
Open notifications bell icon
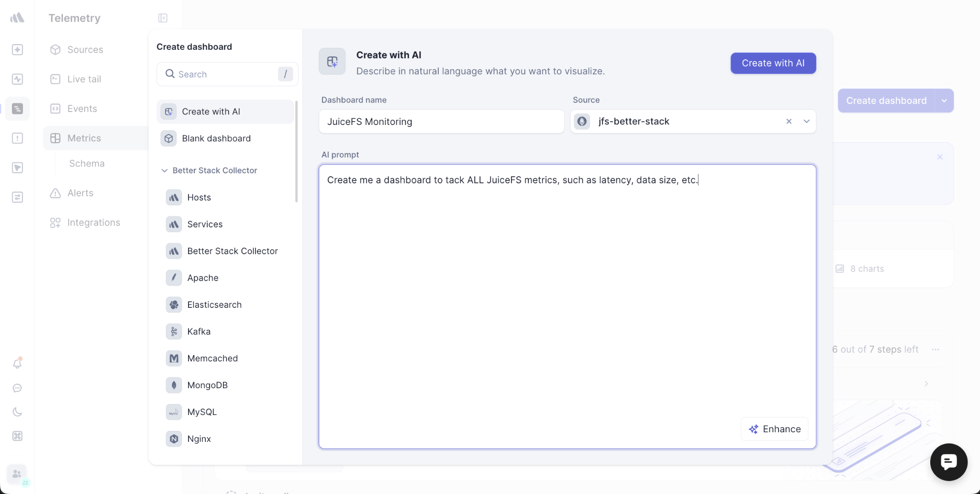(x=17, y=364)
